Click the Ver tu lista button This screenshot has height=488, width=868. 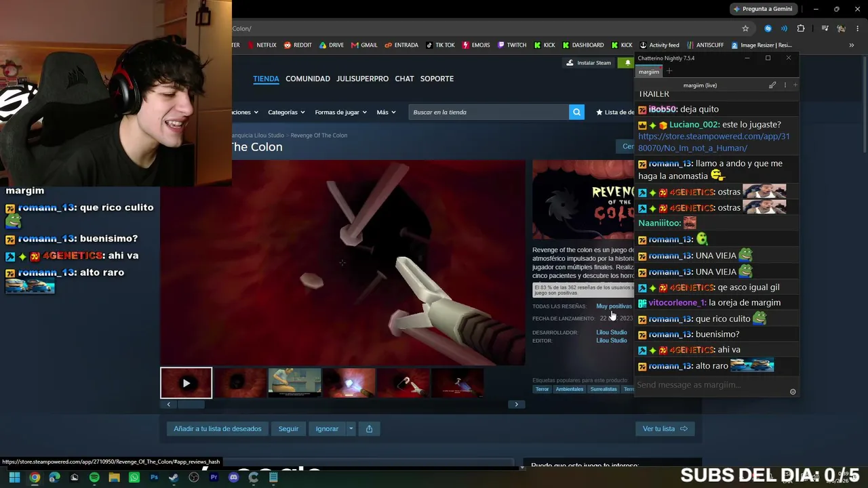[x=665, y=428]
